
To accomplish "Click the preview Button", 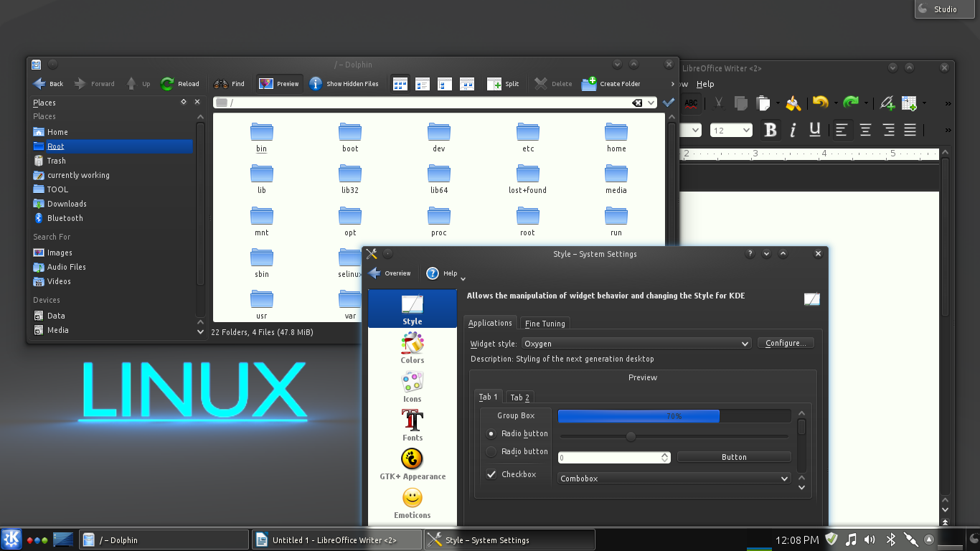I will click(x=734, y=457).
